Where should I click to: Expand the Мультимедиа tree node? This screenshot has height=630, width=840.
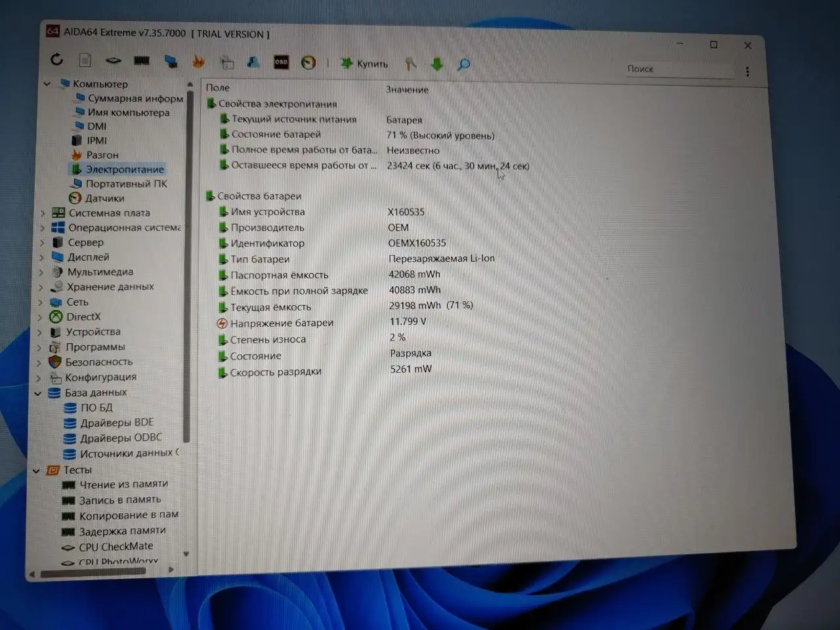41,272
